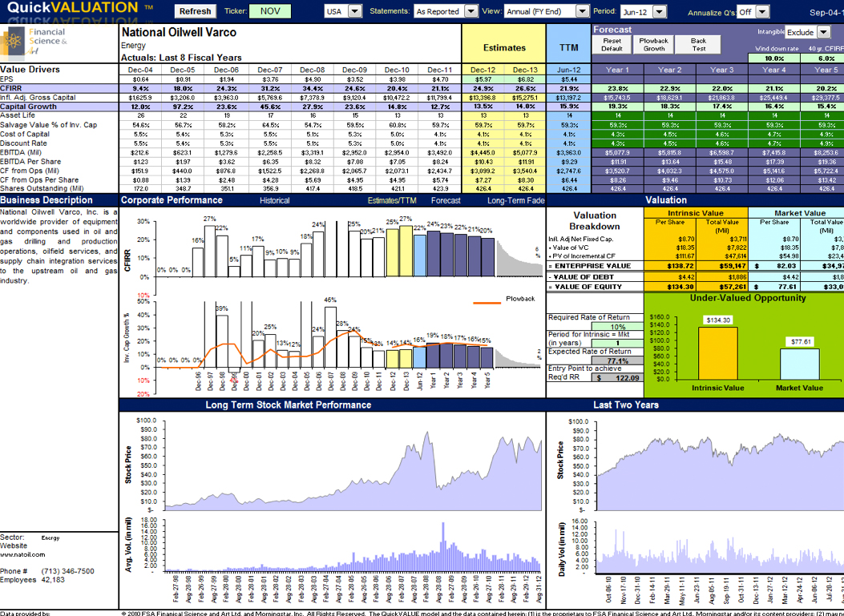Image resolution: width=844 pixels, height=616 pixels.
Task: Click the Enterprise Value per share $138.72
Action: [x=670, y=266]
